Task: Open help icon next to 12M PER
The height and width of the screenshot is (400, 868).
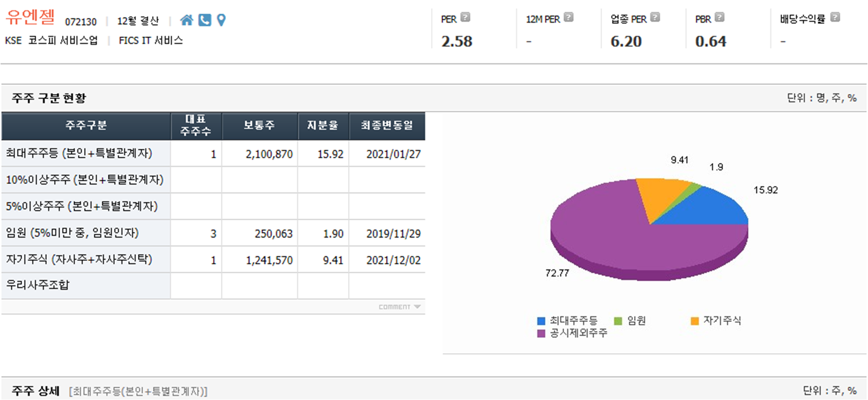Action: (568, 18)
